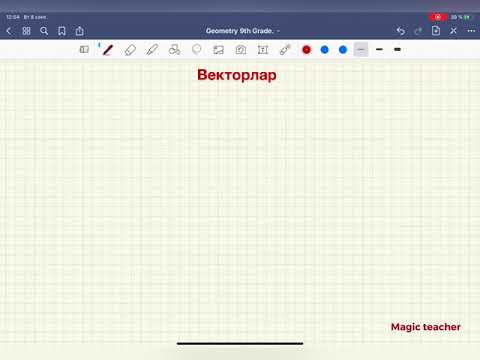Open the thumbnail grid view

click(26, 31)
